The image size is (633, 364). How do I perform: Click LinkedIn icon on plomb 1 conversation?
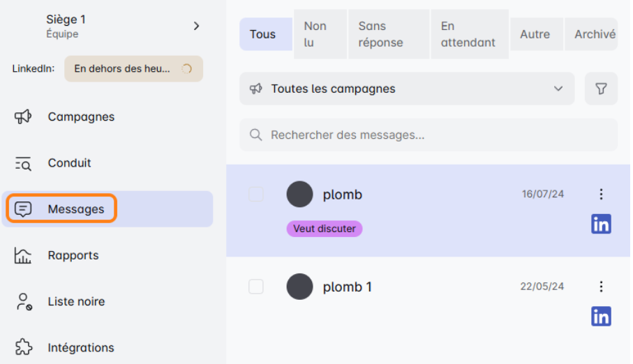[x=601, y=316]
